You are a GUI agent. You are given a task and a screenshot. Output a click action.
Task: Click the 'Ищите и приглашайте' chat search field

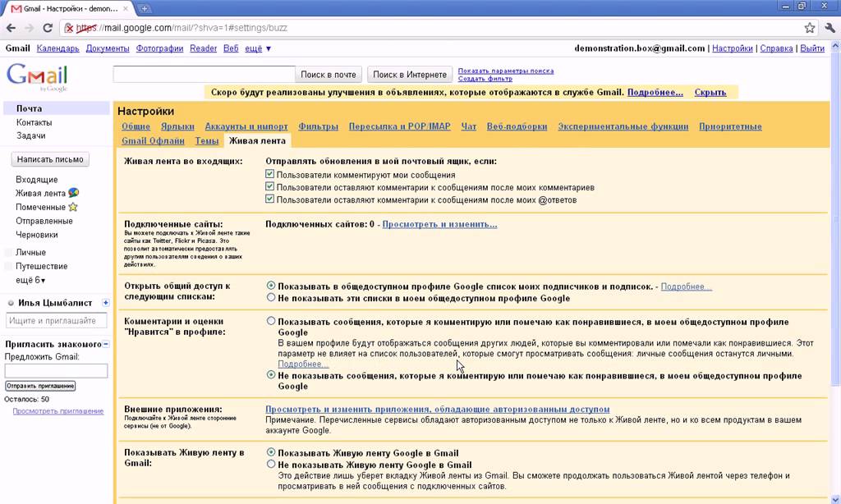57,321
